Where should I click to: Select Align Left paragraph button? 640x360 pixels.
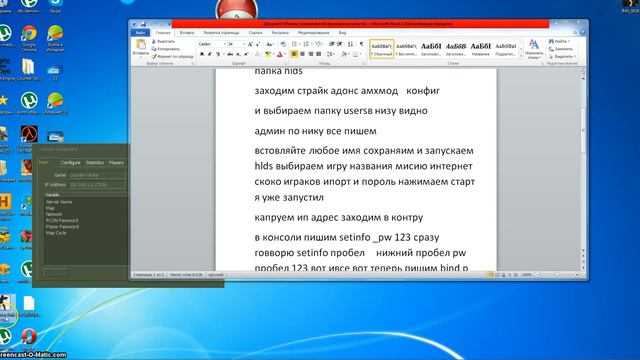pyautogui.click(x=294, y=54)
